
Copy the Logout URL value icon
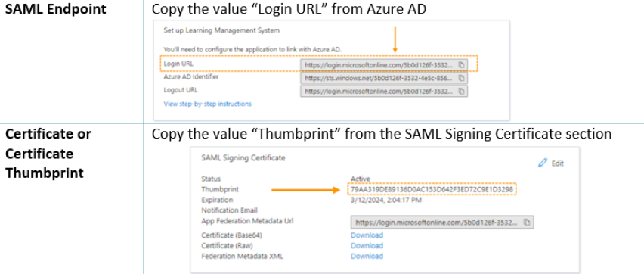coord(461,92)
